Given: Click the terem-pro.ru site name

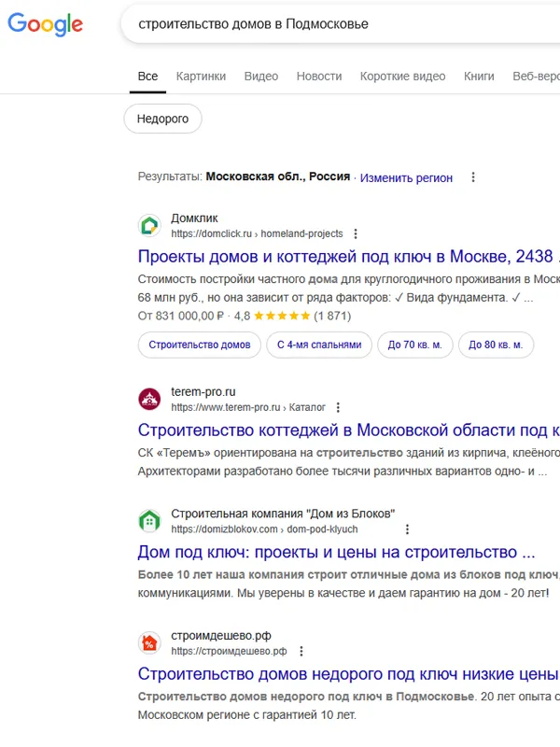Looking at the screenshot, I should click(x=203, y=391).
